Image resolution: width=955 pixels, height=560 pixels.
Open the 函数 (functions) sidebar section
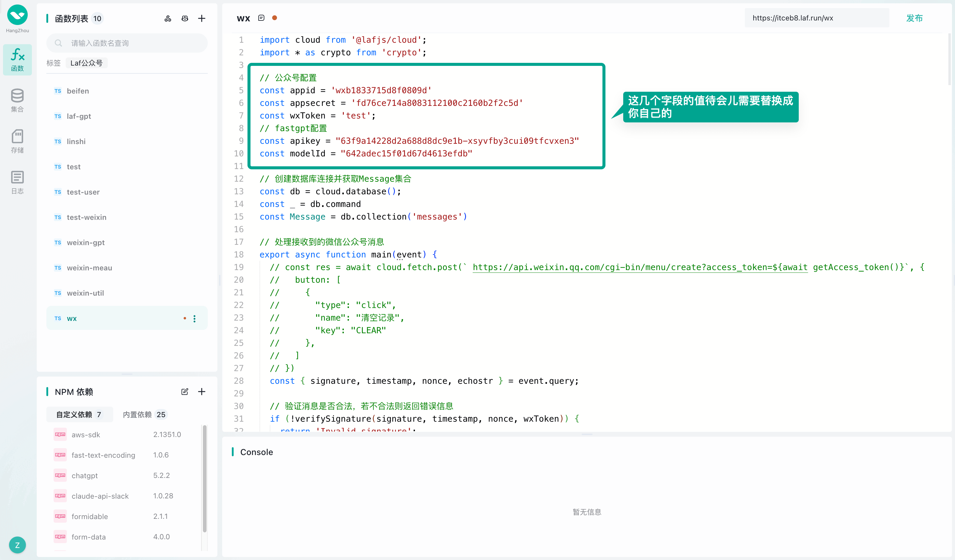pyautogui.click(x=17, y=60)
